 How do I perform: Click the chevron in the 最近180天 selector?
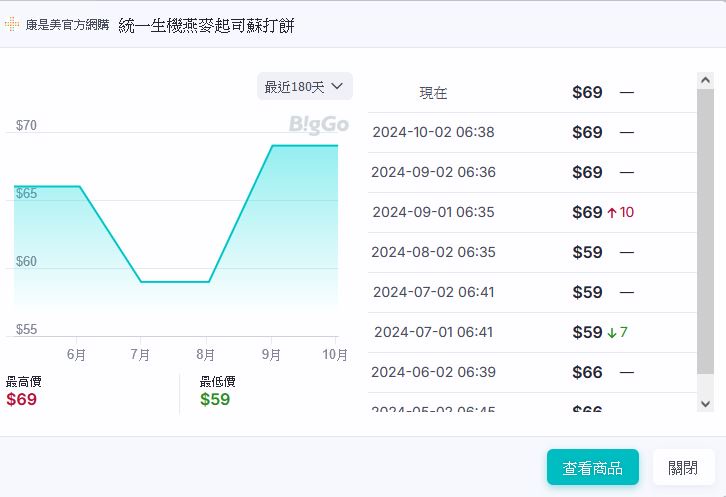click(337, 87)
